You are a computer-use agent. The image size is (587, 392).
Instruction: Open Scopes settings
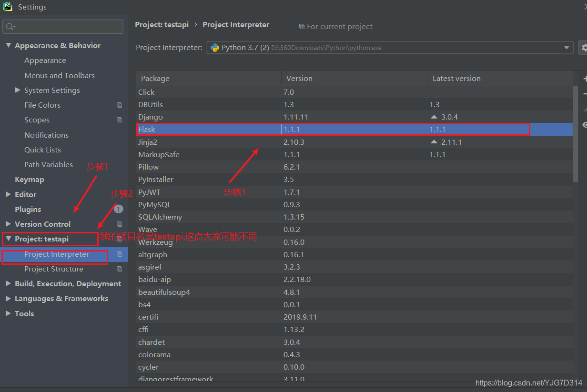pos(37,120)
